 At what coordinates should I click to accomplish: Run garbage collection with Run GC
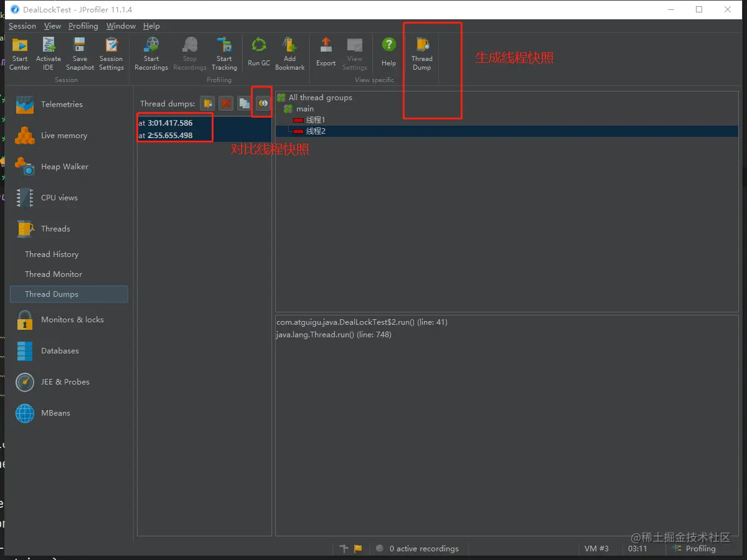(x=259, y=52)
